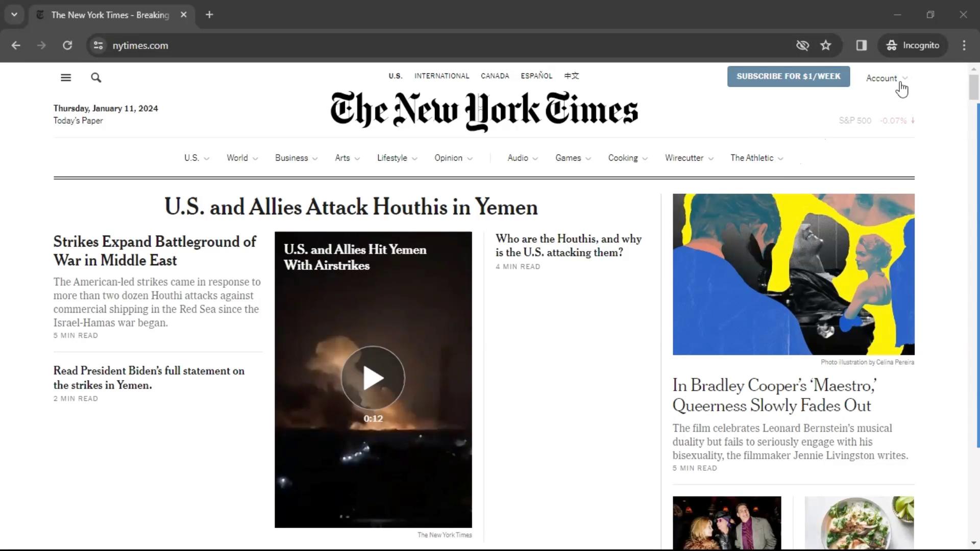Screen dimensions: 980x551
Task: Click the split-screen browser icon
Action: (861, 45)
